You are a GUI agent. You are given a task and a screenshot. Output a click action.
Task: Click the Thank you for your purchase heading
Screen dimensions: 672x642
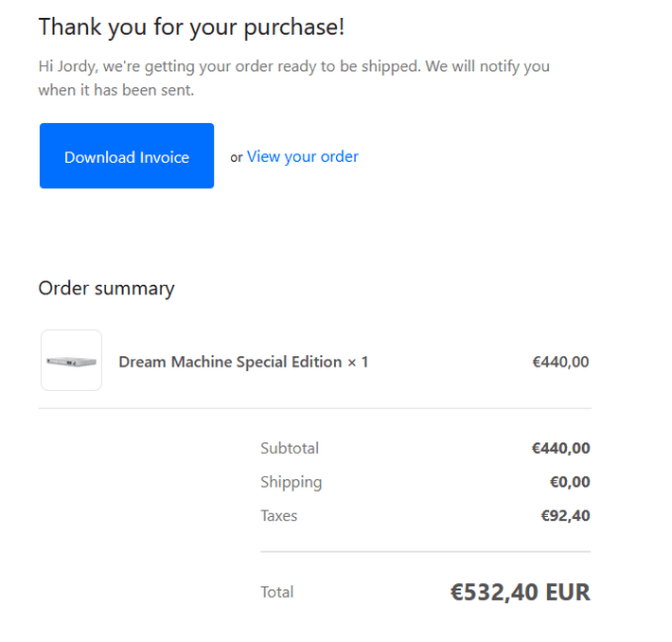pos(191,27)
